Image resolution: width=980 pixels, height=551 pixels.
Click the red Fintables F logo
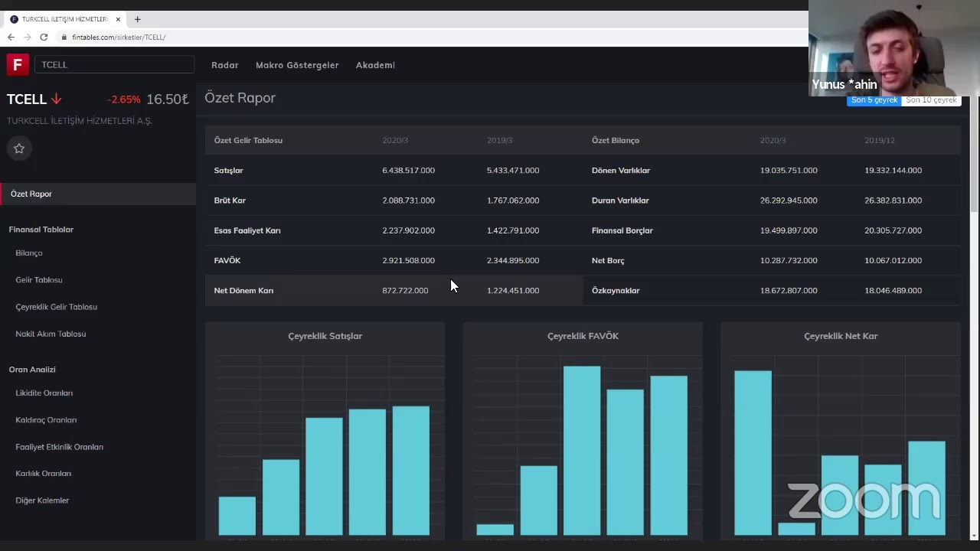pos(18,64)
